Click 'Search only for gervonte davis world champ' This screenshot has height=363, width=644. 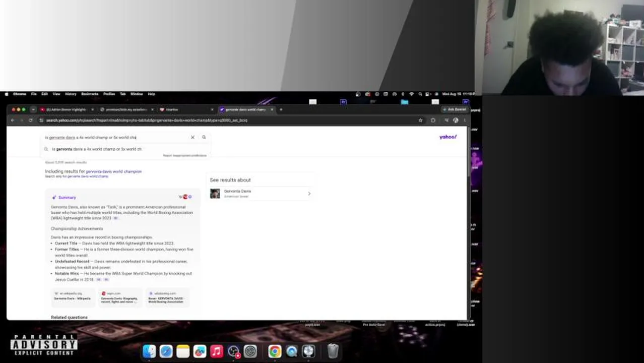[x=77, y=176]
